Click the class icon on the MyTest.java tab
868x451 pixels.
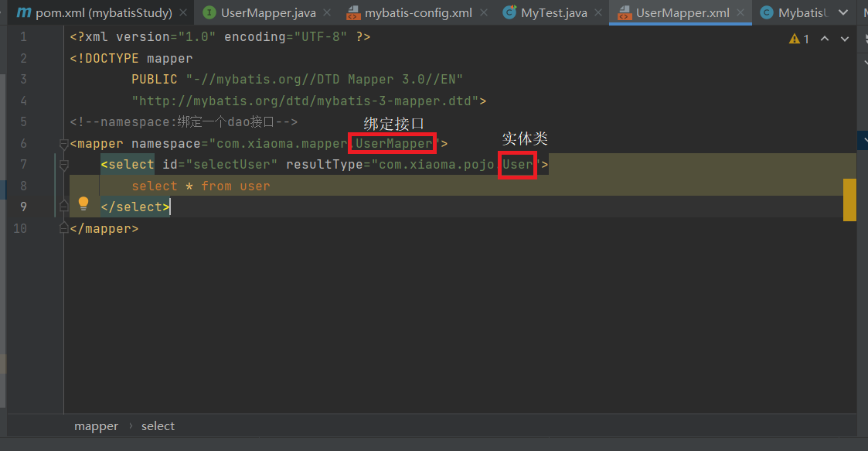pos(509,12)
